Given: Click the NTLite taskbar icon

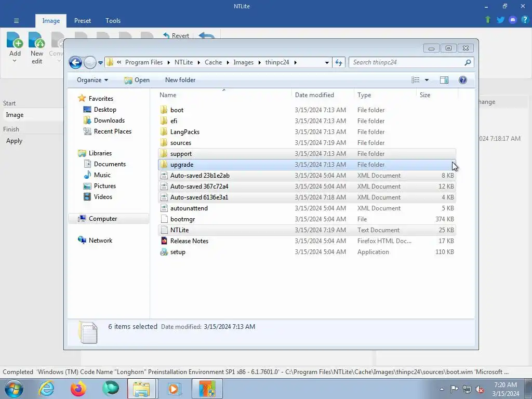Looking at the screenshot, I should (x=207, y=389).
